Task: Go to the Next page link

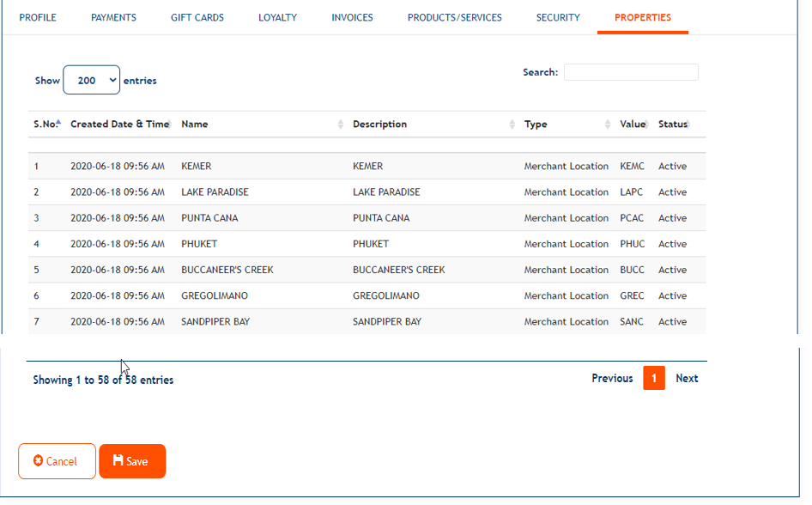Action: (x=687, y=379)
